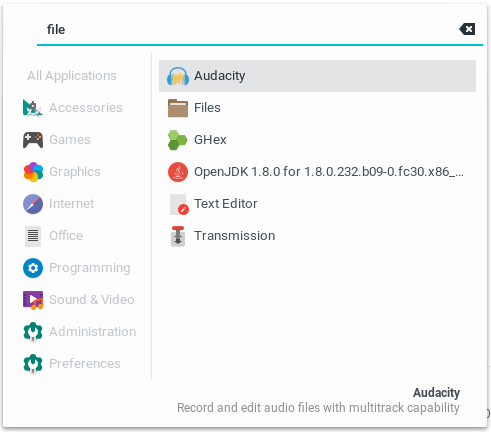Image resolution: width=491 pixels, height=432 pixels.
Task: Click the OpenJDK 1.8.0 entry label
Action: pyautogui.click(x=328, y=172)
